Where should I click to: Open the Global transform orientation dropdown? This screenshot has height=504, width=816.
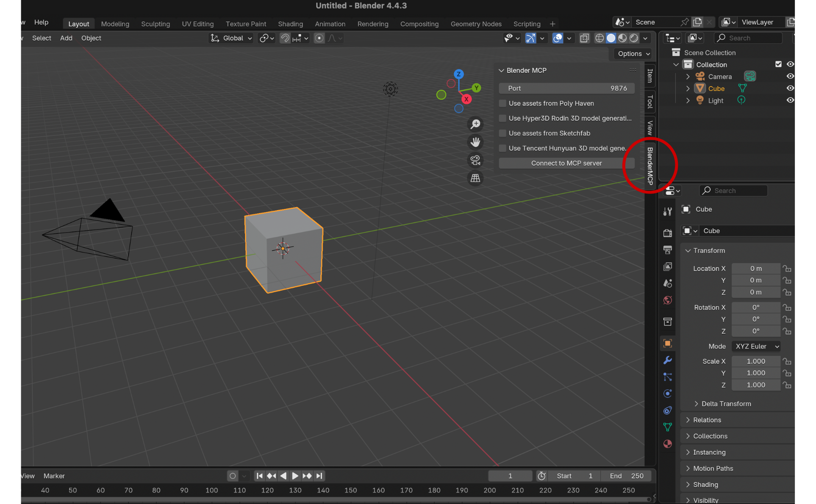pyautogui.click(x=232, y=38)
